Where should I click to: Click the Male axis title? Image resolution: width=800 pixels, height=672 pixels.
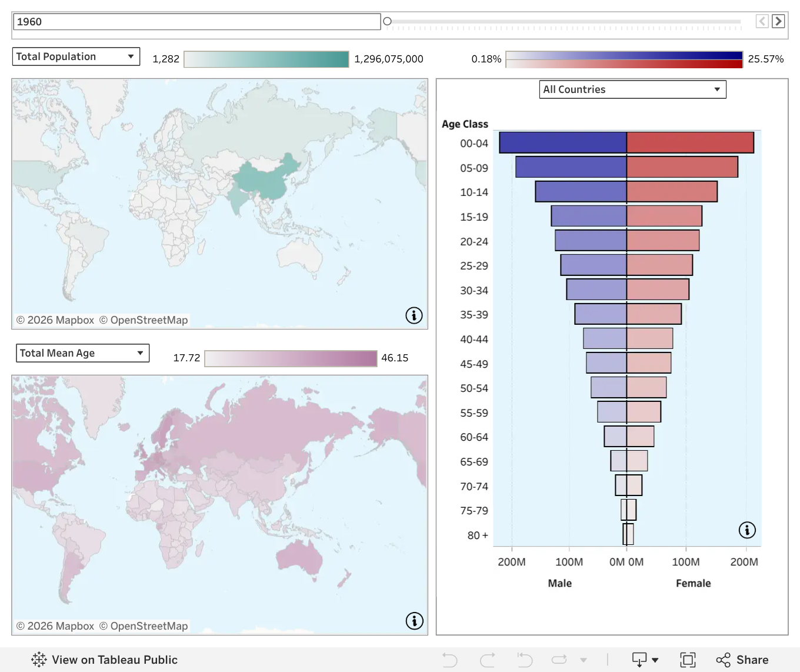pyautogui.click(x=560, y=583)
